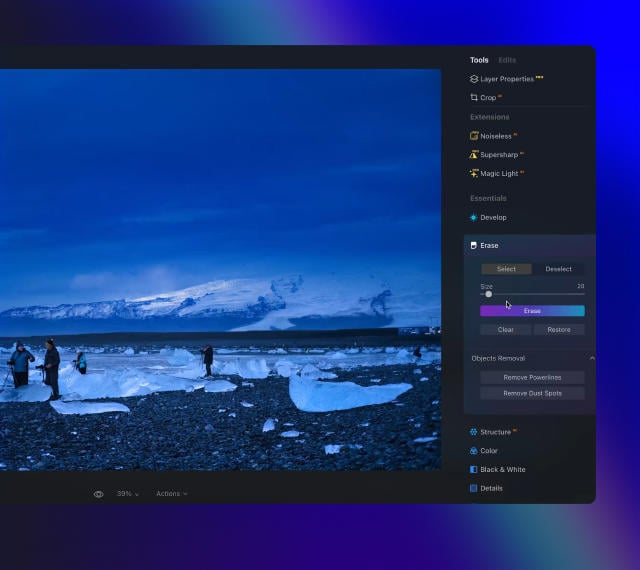The width and height of the screenshot is (640, 570).
Task: Open the Develop tool label
Action: tap(493, 218)
